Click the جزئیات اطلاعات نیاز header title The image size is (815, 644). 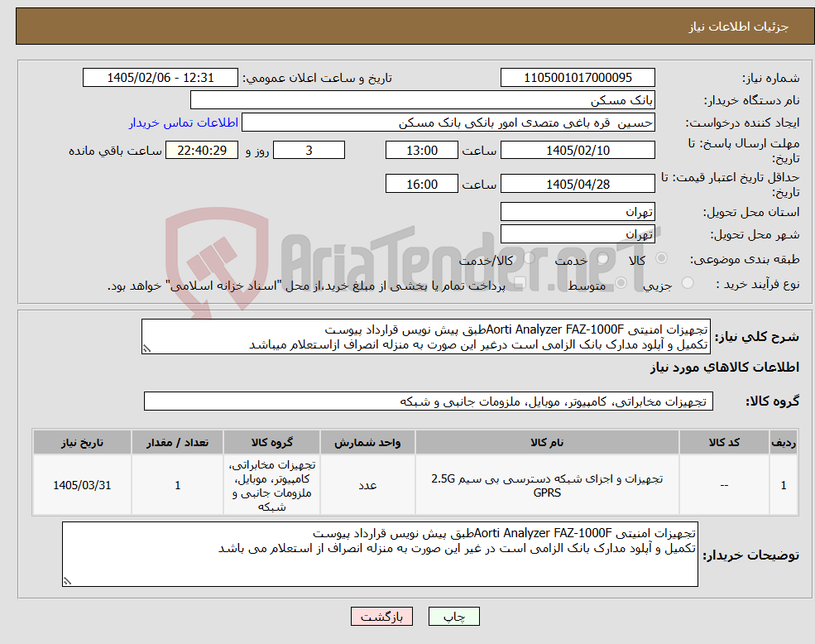pos(738,26)
